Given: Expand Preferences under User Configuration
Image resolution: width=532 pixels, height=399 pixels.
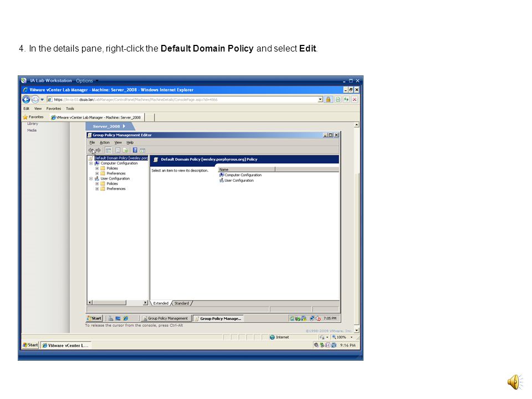Looking at the screenshot, I should tap(97, 188).
